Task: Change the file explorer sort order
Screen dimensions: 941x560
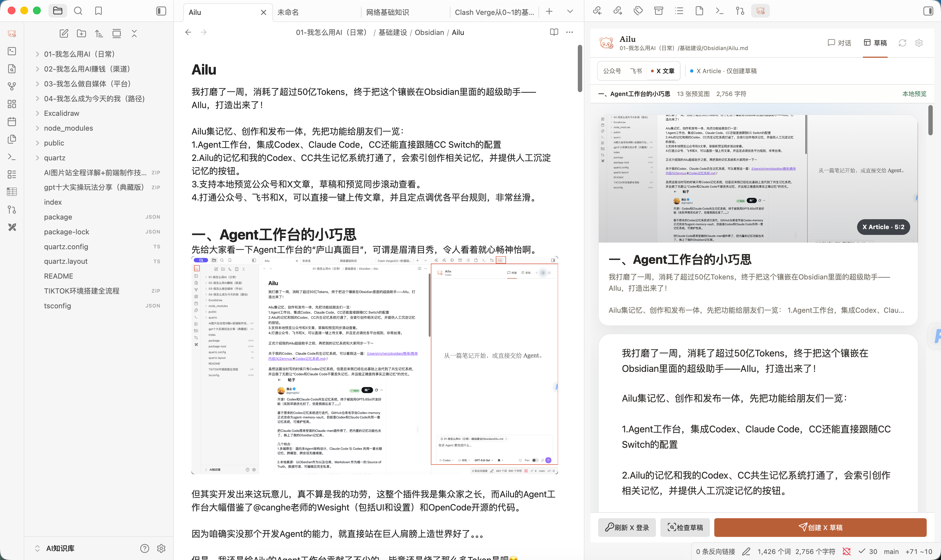Action: (x=99, y=34)
